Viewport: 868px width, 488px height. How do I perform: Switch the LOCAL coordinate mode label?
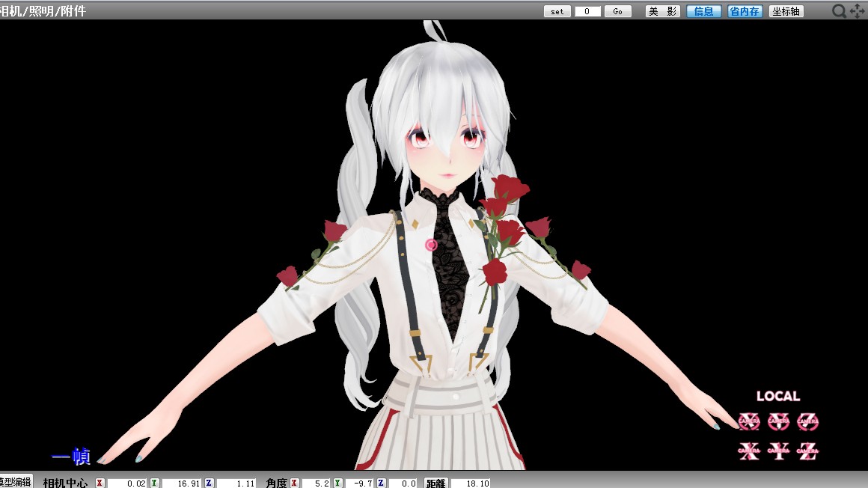click(x=777, y=396)
